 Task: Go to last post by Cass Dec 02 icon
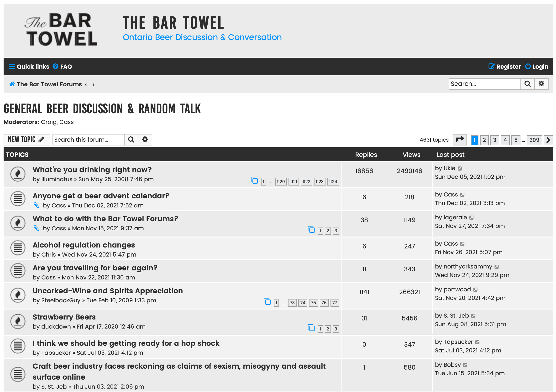pyautogui.click(x=462, y=195)
